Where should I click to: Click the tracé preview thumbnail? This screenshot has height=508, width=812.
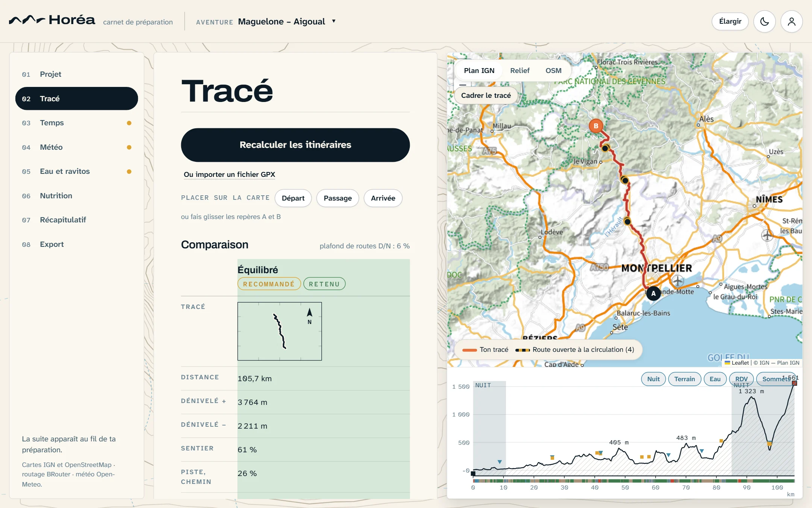280,331
